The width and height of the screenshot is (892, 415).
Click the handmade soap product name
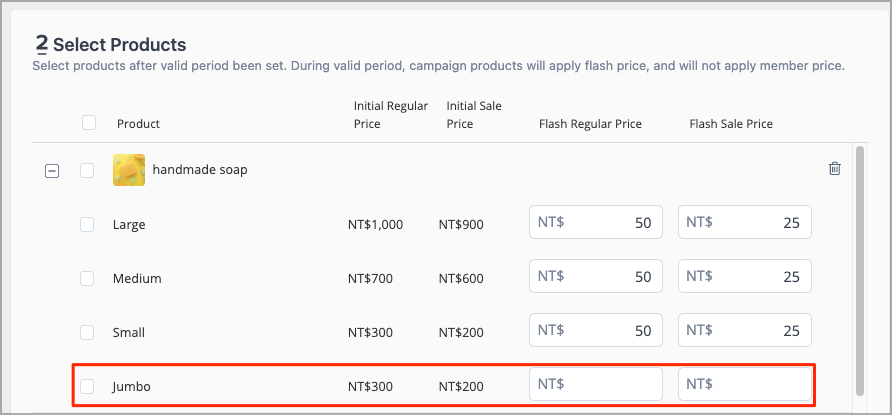[x=200, y=169]
